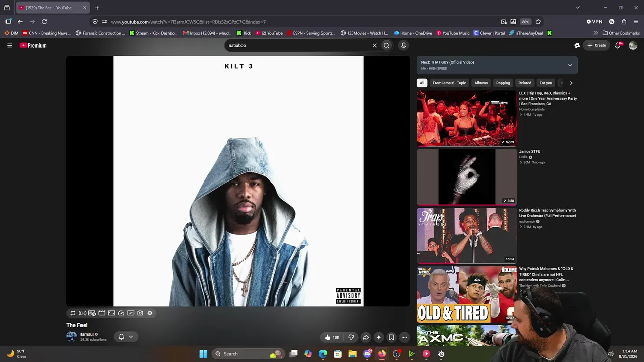The image size is (644, 362).
Task: List all tabs with the tab-bar chevron
Action: (x=578, y=8)
